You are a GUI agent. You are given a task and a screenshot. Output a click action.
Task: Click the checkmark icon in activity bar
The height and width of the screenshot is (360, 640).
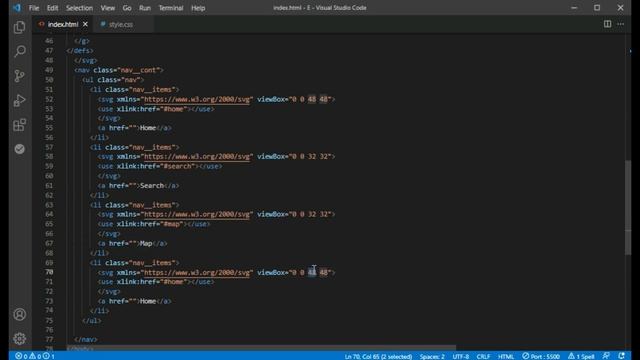pos(19,149)
